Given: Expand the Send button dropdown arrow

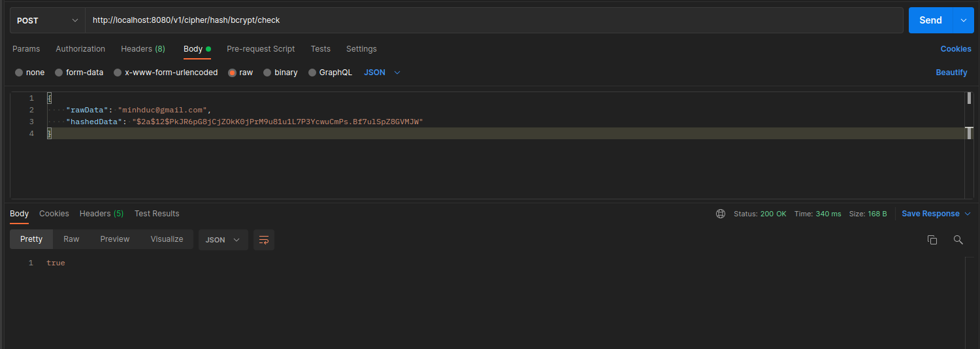Looking at the screenshot, I should [x=963, y=20].
